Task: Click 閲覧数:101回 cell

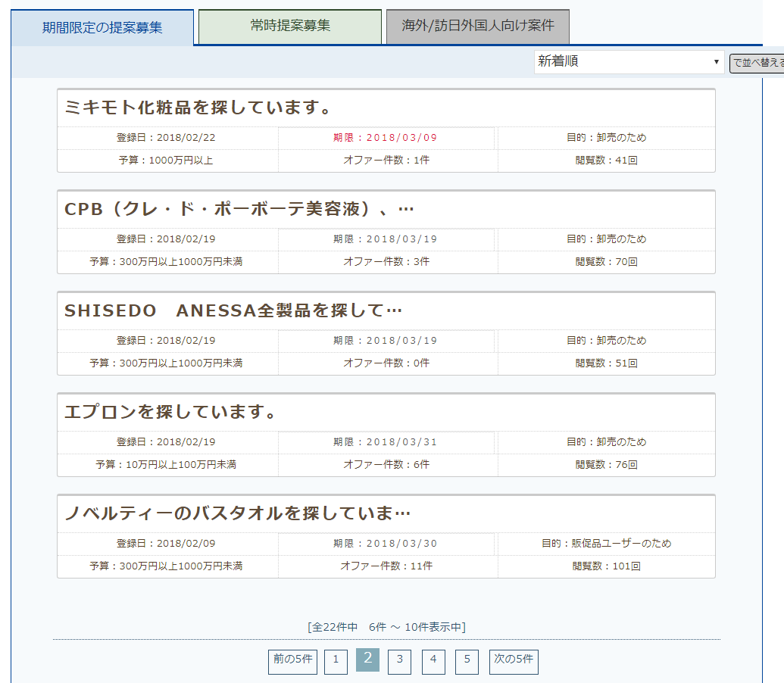Action: tap(607, 566)
